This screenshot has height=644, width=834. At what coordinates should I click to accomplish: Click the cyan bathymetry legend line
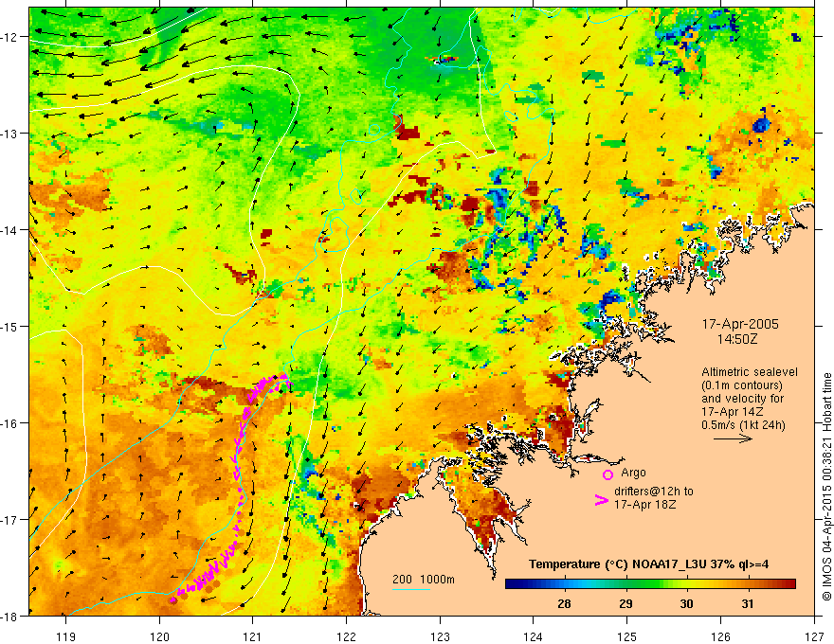coord(411,589)
